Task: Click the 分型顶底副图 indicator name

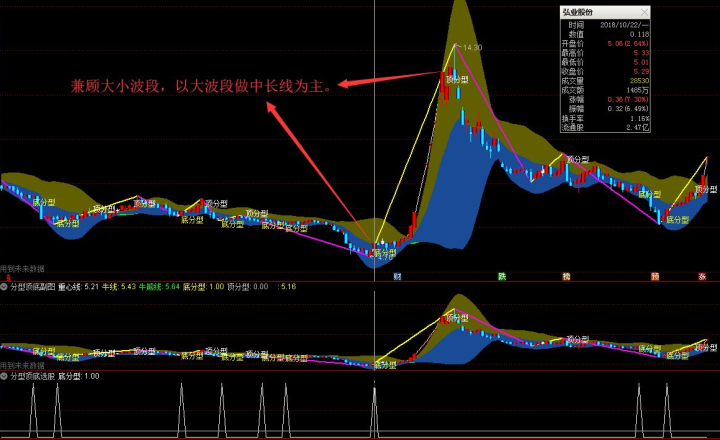Action: tap(33, 287)
